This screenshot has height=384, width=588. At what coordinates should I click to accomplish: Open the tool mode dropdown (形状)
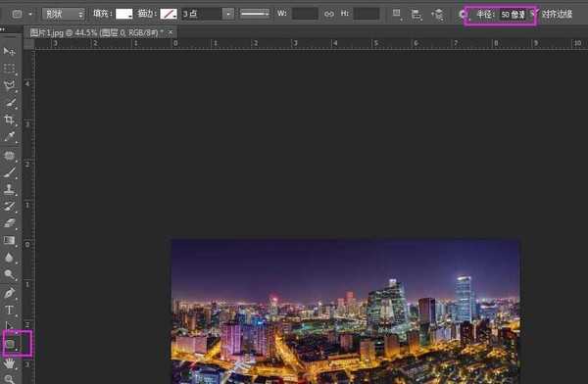[63, 15]
